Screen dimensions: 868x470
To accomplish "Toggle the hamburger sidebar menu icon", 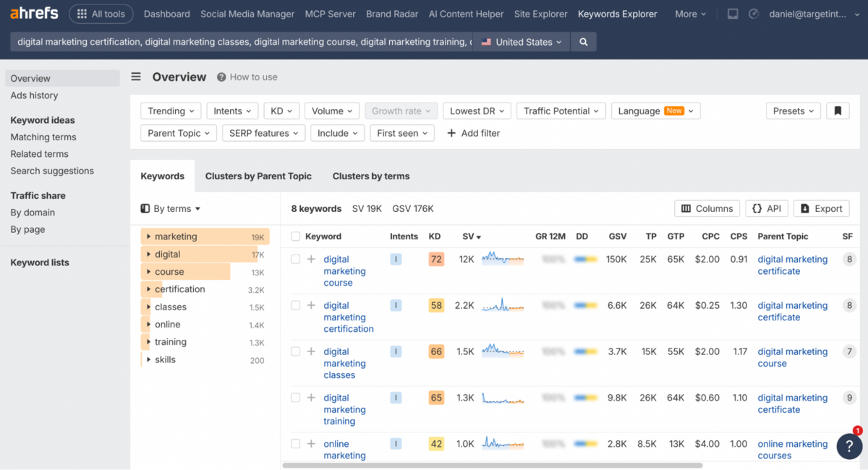I will click(x=136, y=77).
